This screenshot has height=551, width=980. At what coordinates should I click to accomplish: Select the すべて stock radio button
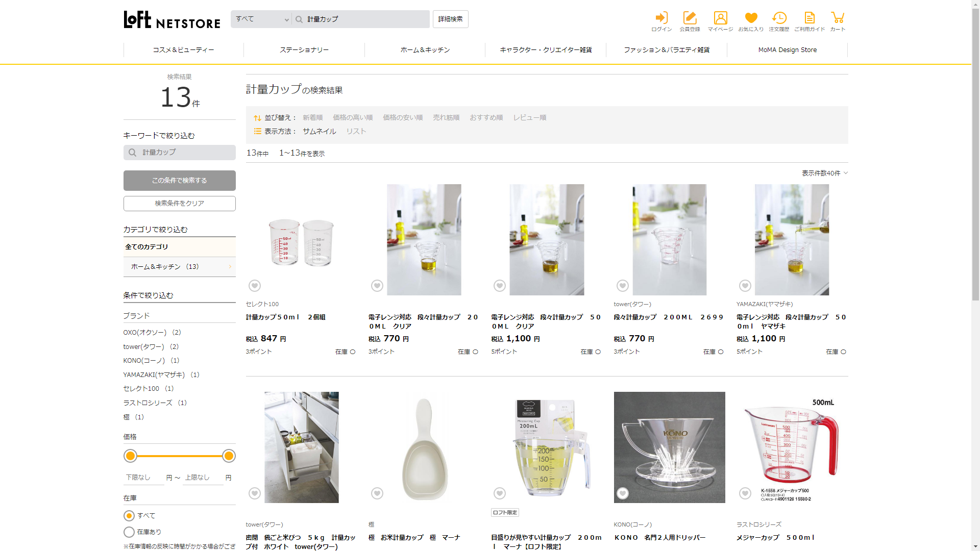(129, 516)
